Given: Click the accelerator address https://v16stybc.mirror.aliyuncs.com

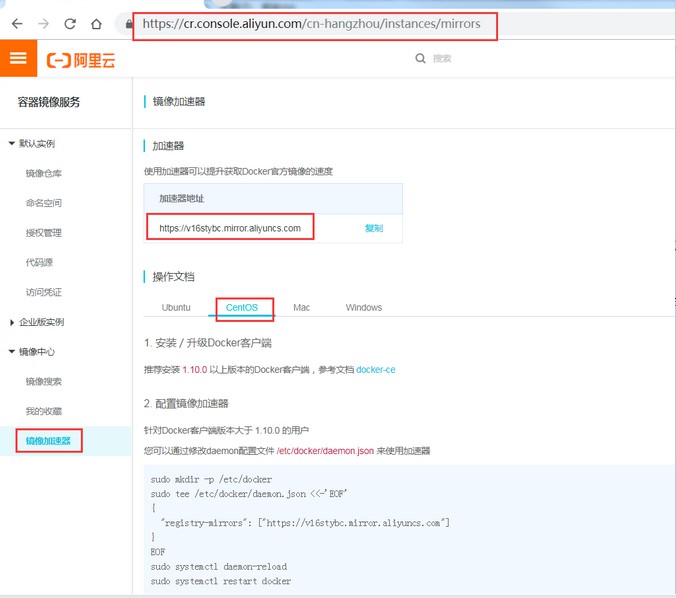Looking at the screenshot, I should (230, 228).
